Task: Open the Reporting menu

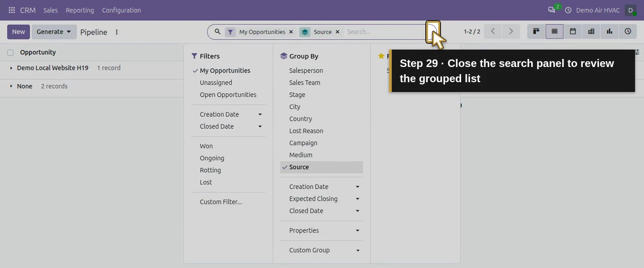Action: [80, 10]
